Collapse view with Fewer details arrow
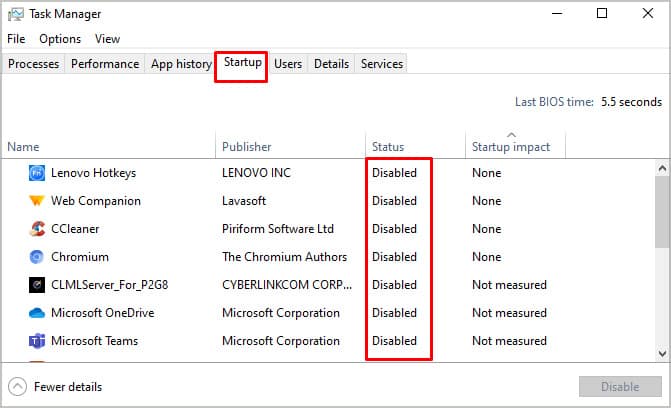This screenshot has width=671, height=408. 17,387
